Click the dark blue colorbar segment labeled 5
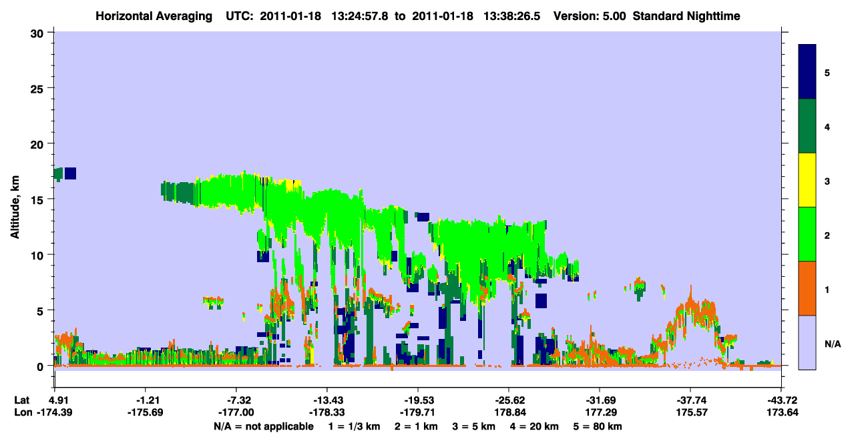 pos(807,72)
